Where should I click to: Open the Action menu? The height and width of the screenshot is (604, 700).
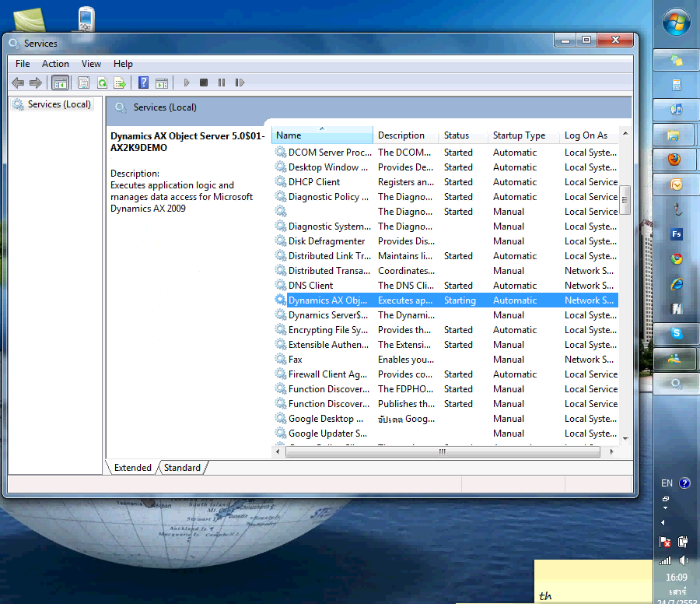[55, 63]
